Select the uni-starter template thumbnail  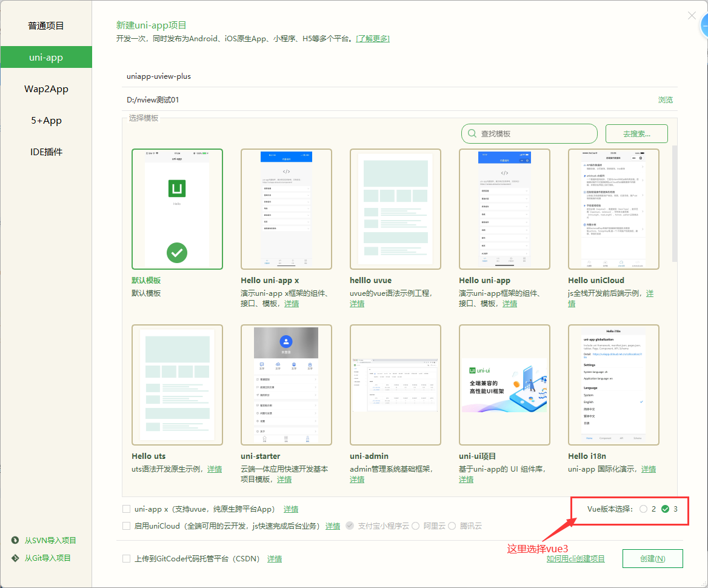(x=286, y=385)
